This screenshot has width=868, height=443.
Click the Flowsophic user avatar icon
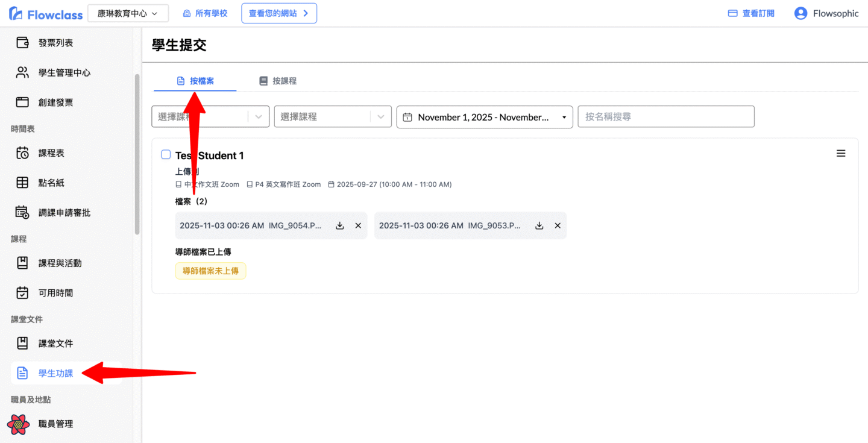coord(800,13)
